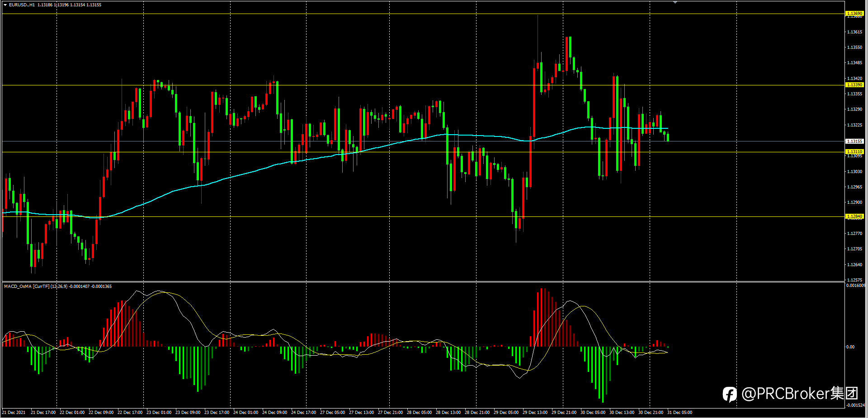
Task: Click price scale value 1.13485
Action: [854, 63]
